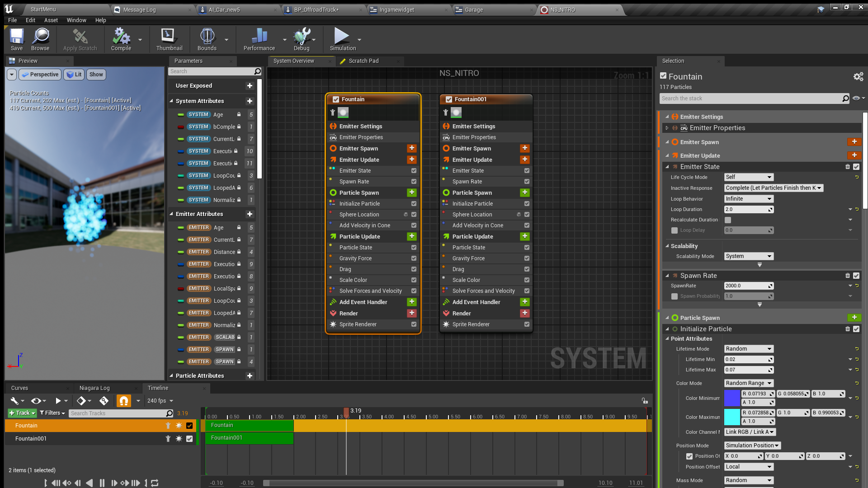Open the Loop Behavior Infinite dropdown
The image size is (868, 488).
749,199
